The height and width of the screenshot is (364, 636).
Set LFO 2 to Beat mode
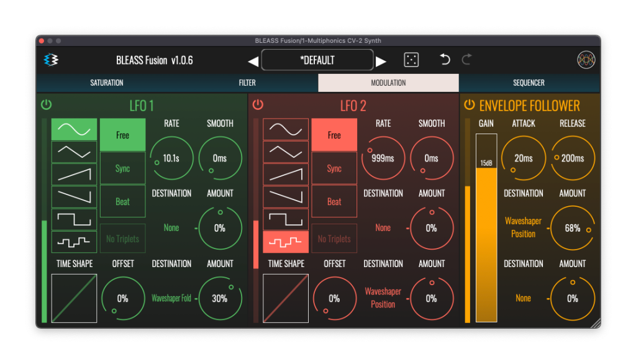(x=334, y=202)
